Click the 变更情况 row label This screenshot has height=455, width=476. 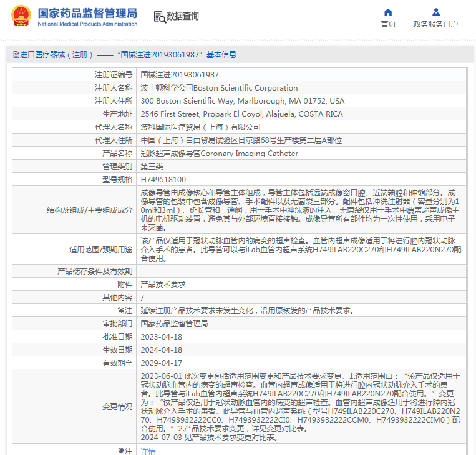tap(117, 407)
